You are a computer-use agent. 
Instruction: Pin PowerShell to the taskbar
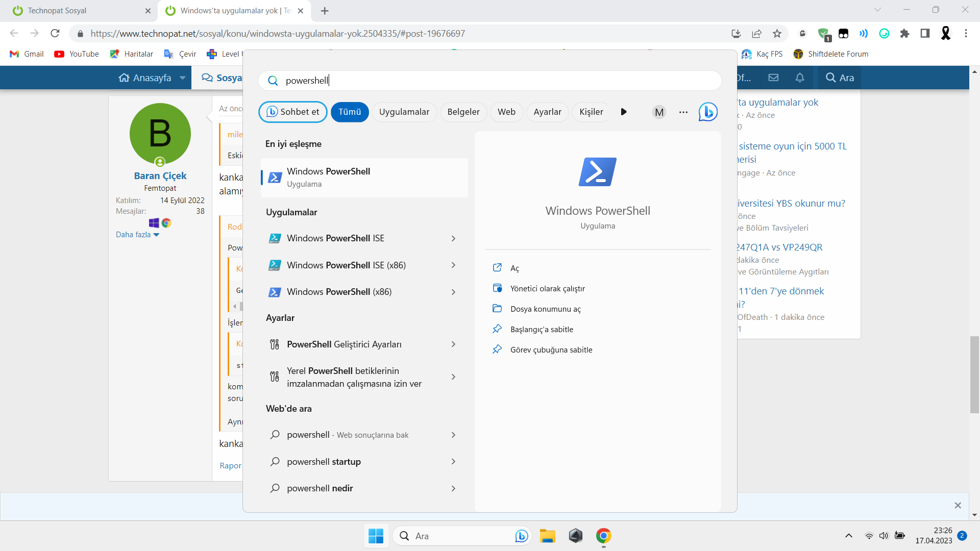click(551, 350)
